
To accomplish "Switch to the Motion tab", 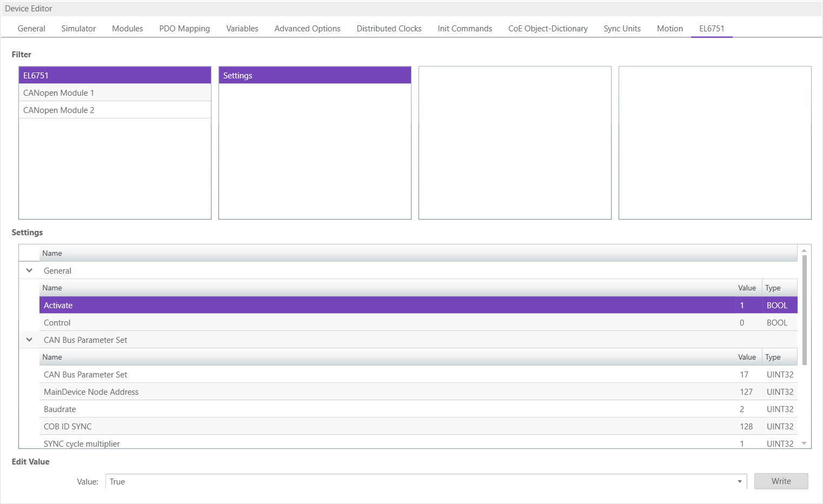I will 669,29.
